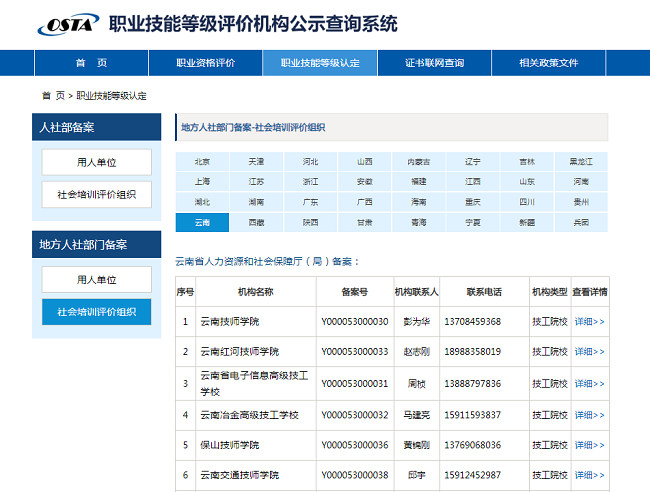This screenshot has width=650, height=492.
Task: Click the 首页 breadcrumb link
Action: 53,96
